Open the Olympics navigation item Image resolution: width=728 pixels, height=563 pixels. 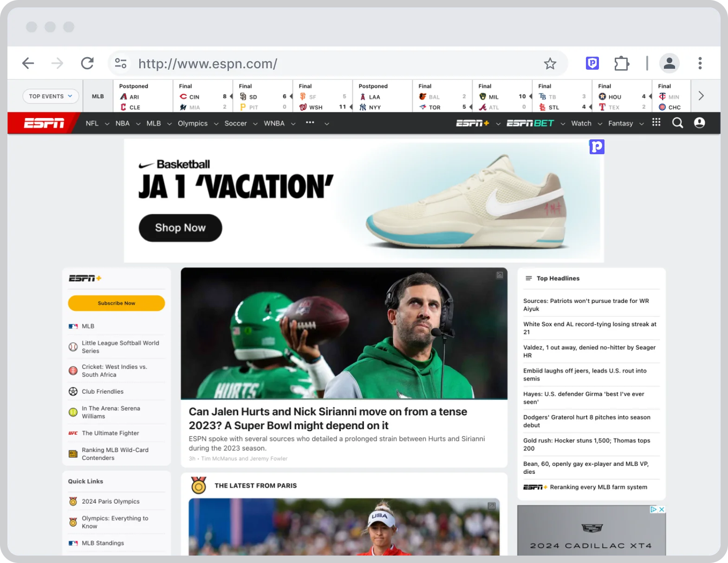pyautogui.click(x=193, y=123)
